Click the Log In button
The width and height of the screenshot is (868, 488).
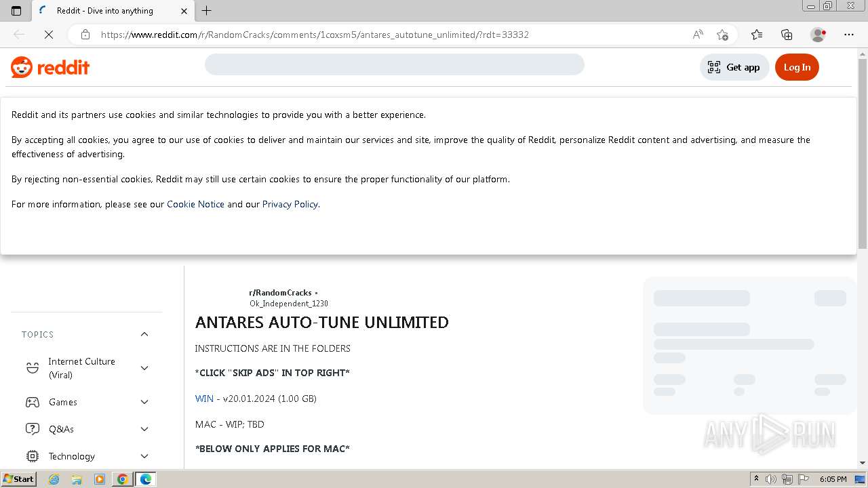pyautogui.click(x=797, y=67)
